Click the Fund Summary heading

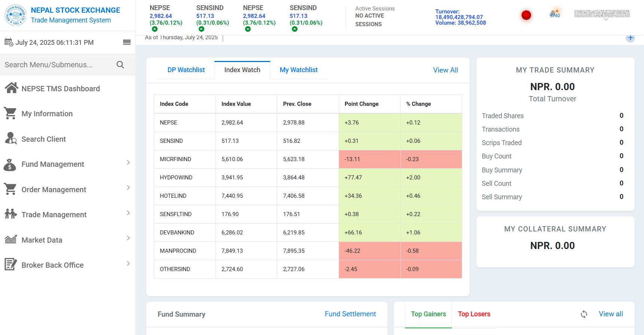click(181, 314)
